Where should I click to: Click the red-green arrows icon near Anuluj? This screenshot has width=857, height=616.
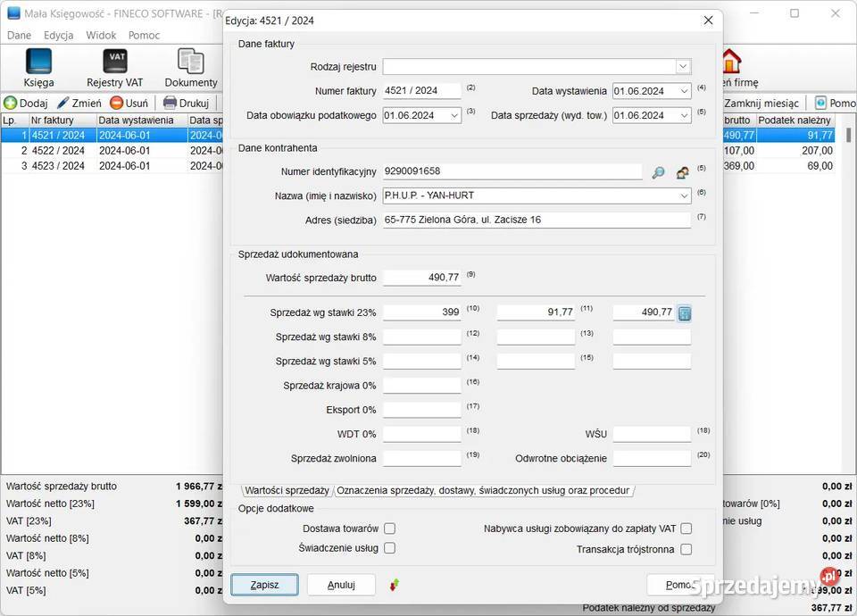pos(395,585)
